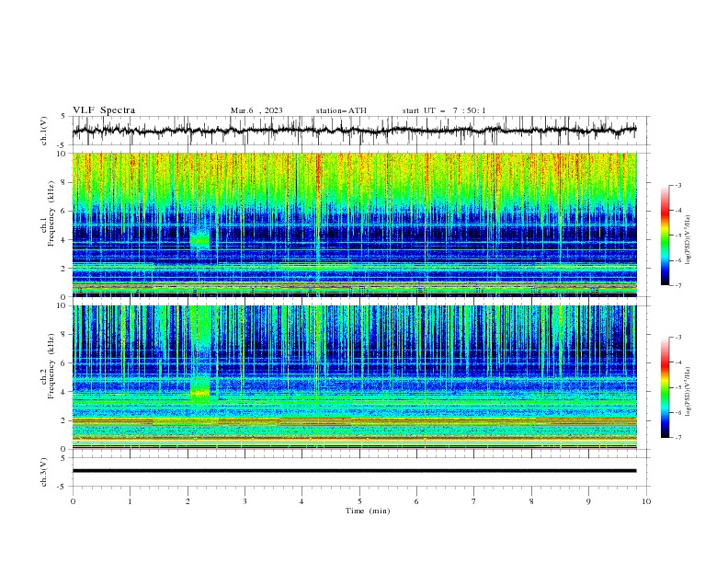
Task: Click the "start UT = 7 : 50: 1" text
Action: pyautogui.click(x=444, y=110)
